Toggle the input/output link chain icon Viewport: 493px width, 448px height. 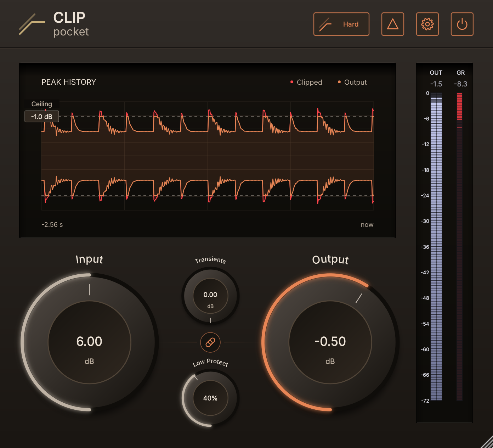point(210,342)
